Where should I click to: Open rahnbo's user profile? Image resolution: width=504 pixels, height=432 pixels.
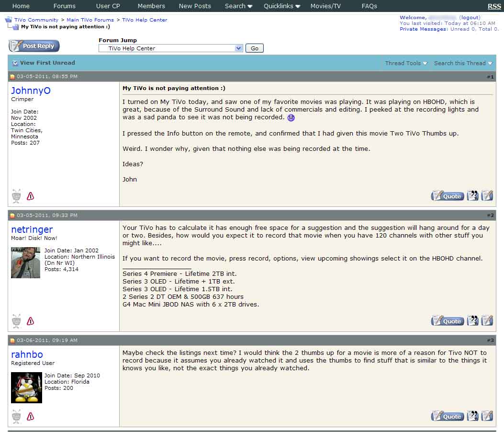click(x=27, y=354)
